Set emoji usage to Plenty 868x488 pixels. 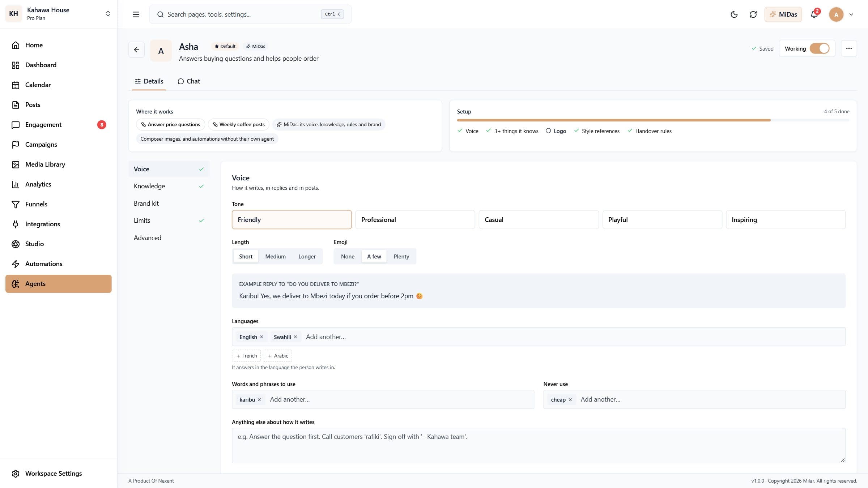(401, 256)
